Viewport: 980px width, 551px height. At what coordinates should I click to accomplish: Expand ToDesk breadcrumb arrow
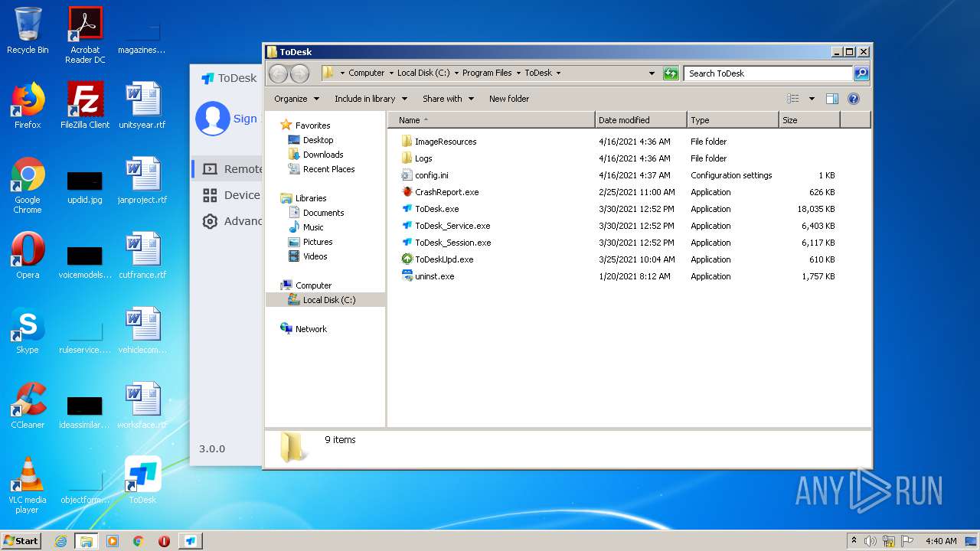click(558, 73)
